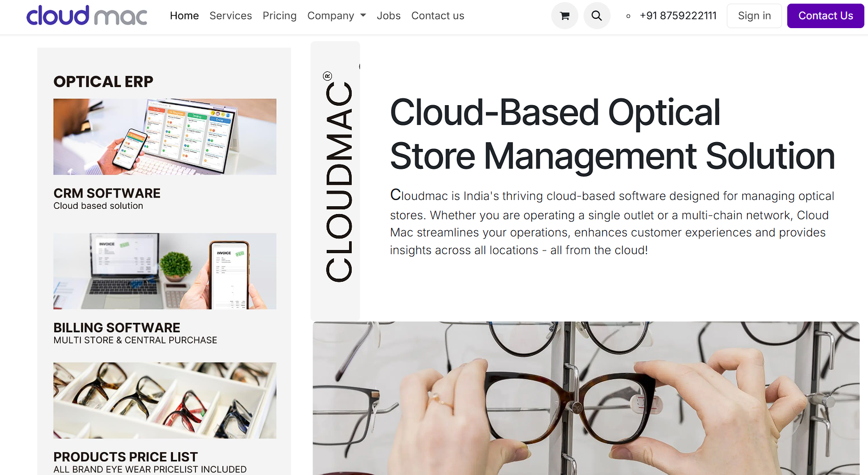
Task: Call the phone number +91 8759222111
Action: click(x=678, y=16)
